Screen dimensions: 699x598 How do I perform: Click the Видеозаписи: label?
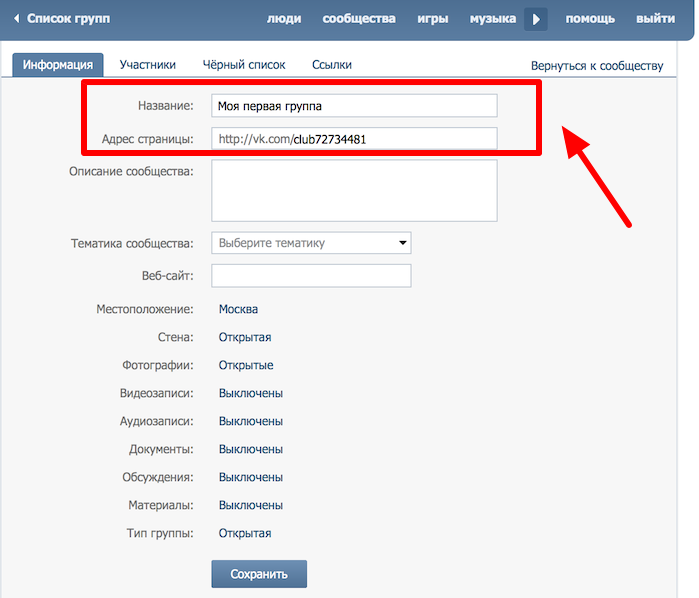[156, 393]
